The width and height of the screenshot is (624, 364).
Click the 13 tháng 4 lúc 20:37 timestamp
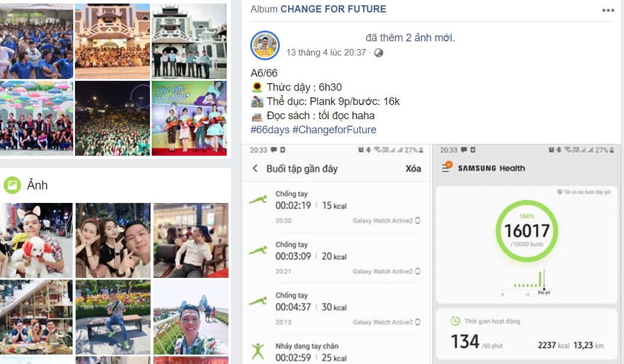[326, 53]
